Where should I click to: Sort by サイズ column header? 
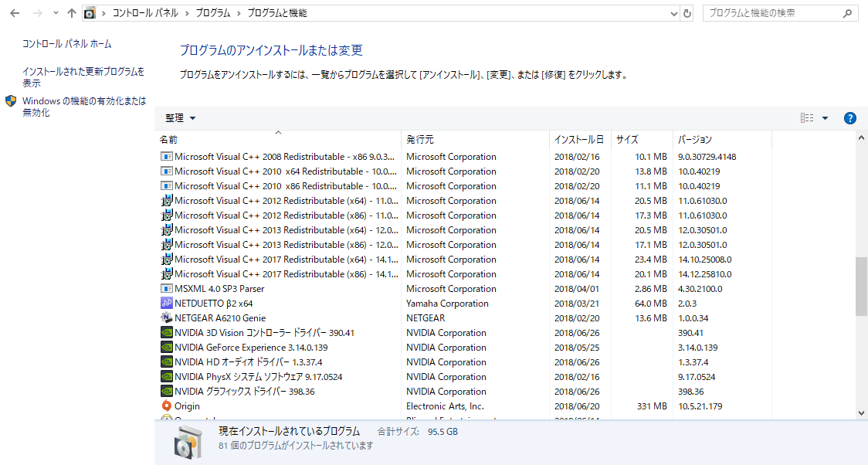tap(642, 140)
